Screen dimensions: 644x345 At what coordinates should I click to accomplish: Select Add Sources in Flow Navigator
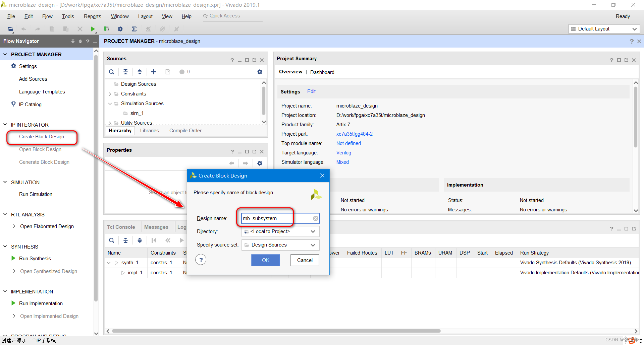pos(33,79)
